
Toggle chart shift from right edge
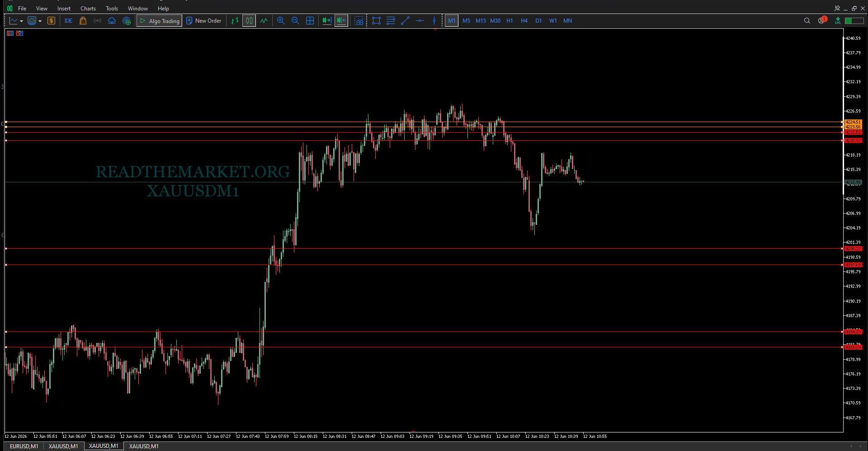tap(341, 21)
